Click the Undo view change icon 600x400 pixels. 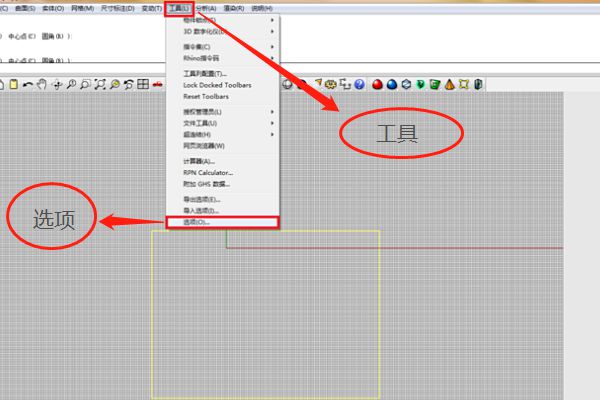coord(129,84)
